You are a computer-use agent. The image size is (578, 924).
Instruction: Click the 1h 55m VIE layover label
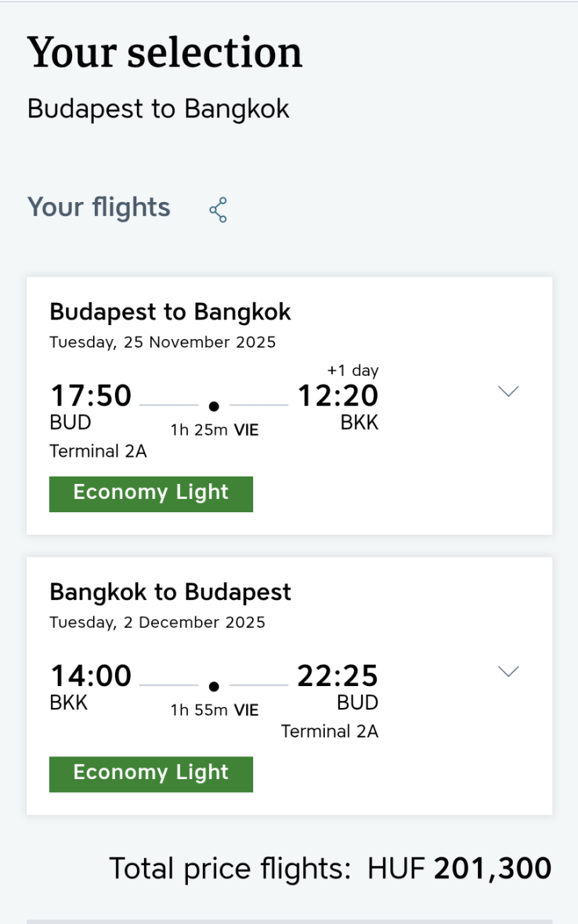click(214, 710)
